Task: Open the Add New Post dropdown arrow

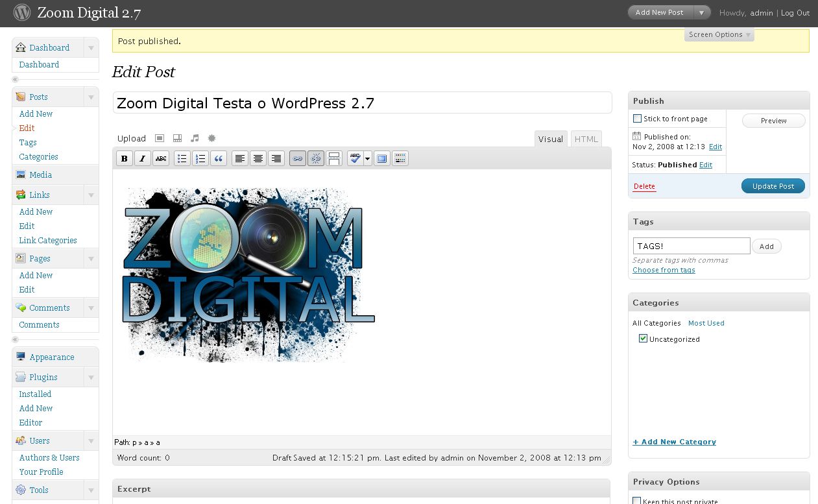Action: point(701,12)
